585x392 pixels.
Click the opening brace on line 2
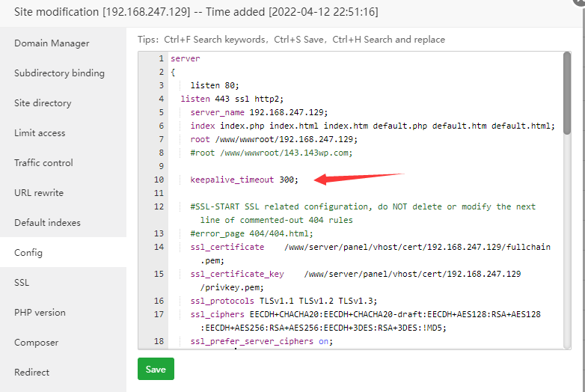[x=173, y=72]
